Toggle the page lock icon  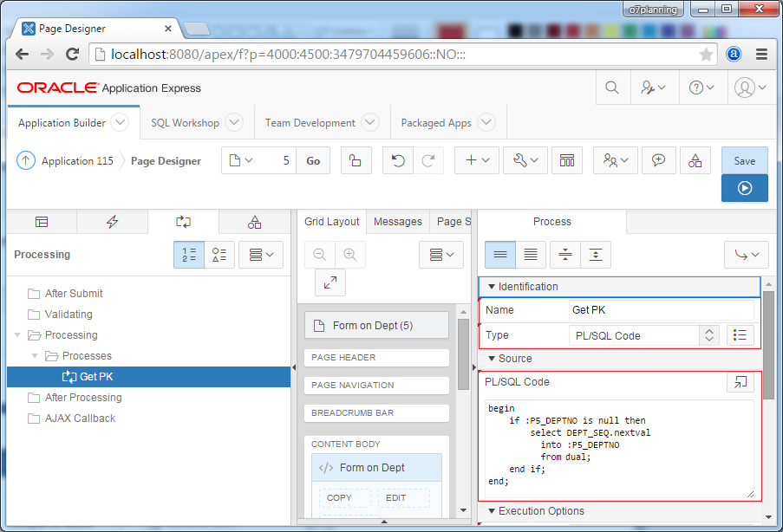(x=356, y=160)
